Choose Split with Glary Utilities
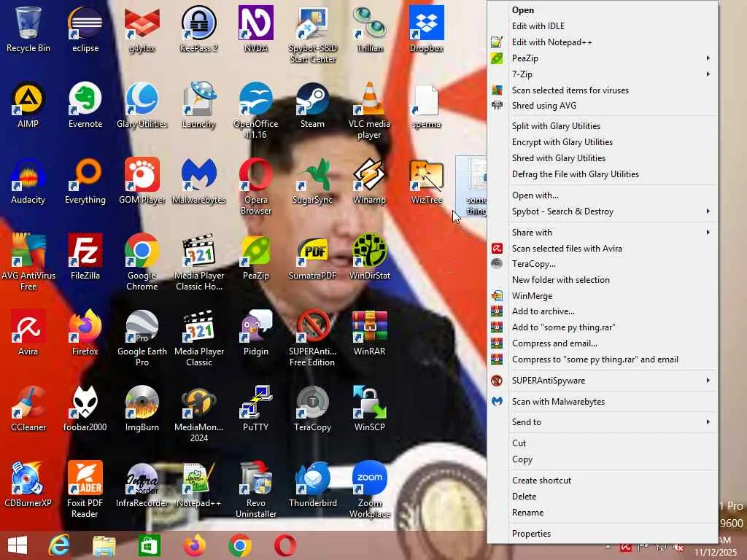This screenshot has width=747, height=560. point(602,126)
